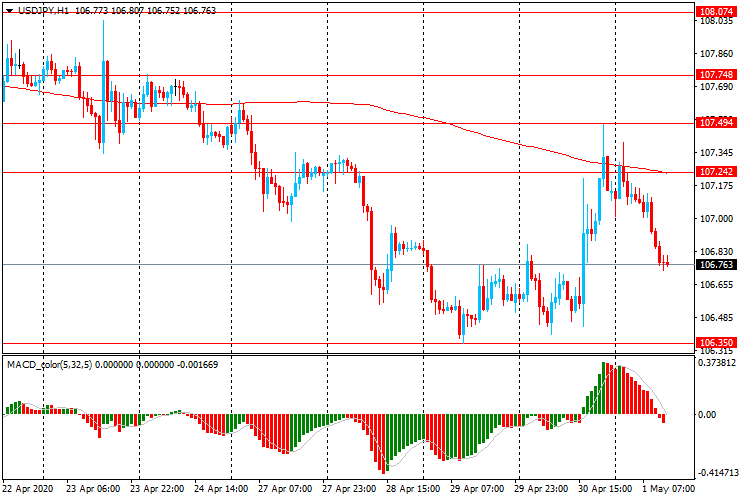Click the MACD scale value -0.414713

(x=717, y=473)
